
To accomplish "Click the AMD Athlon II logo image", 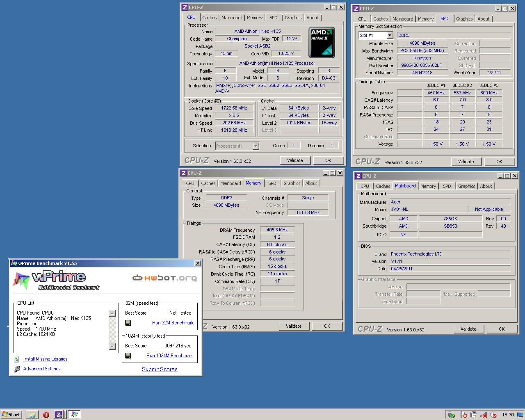I will click(322, 43).
